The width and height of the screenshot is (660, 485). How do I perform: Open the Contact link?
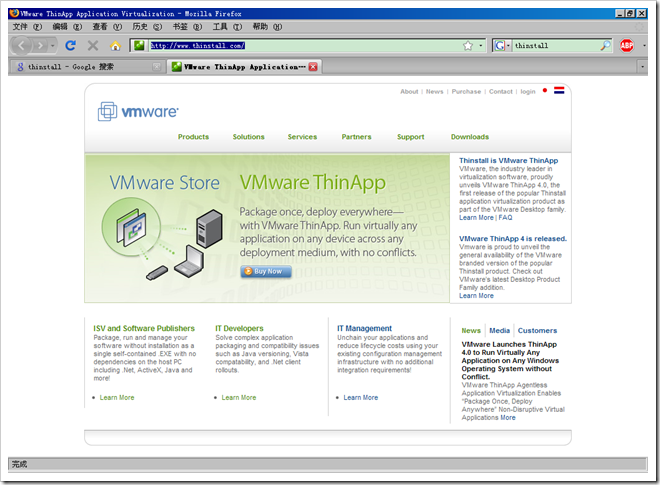coord(500,91)
